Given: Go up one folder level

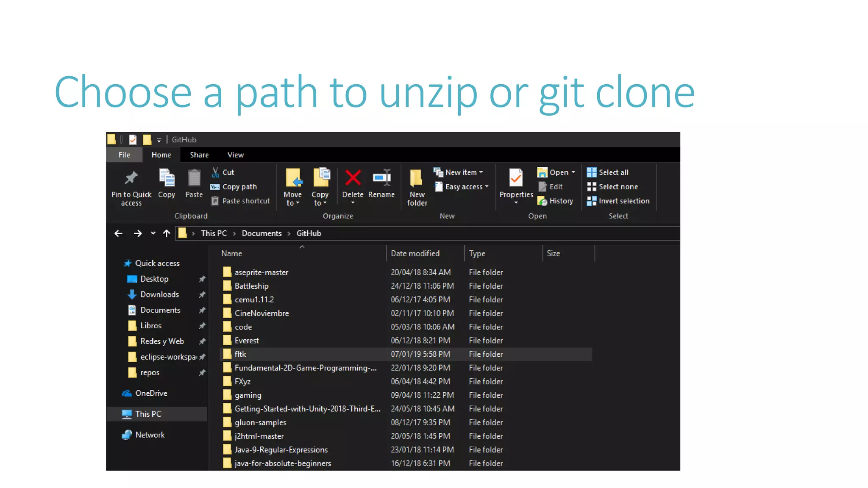Looking at the screenshot, I should (x=167, y=233).
